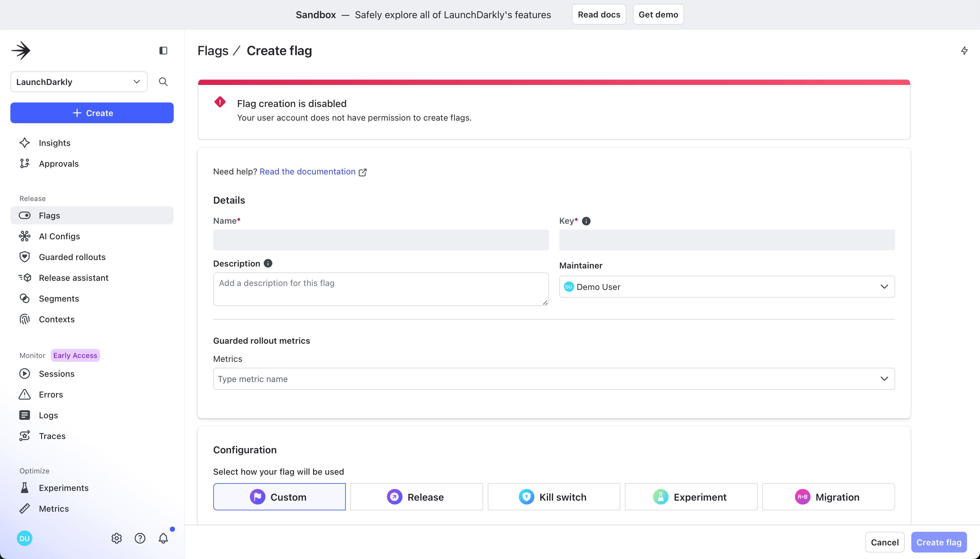The width and height of the screenshot is (980, 559).
Task: Open the Metrics combo box
Action: coord(554,378)
